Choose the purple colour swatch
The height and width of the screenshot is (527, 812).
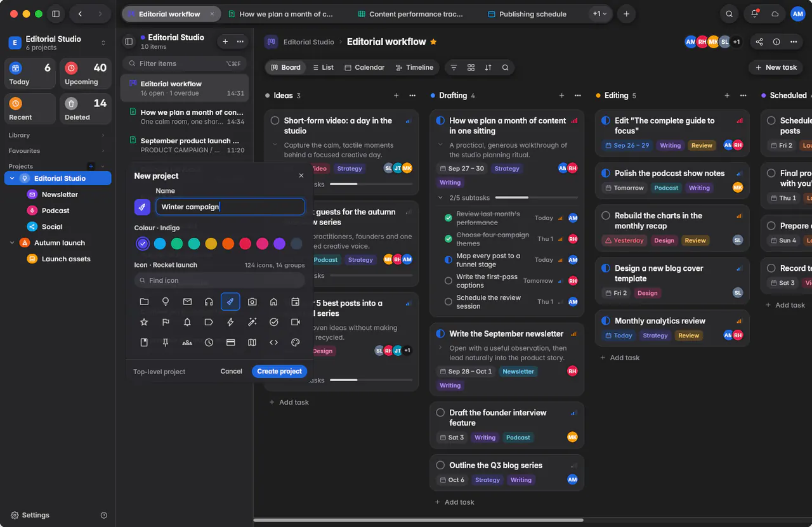tap(279, 244)
